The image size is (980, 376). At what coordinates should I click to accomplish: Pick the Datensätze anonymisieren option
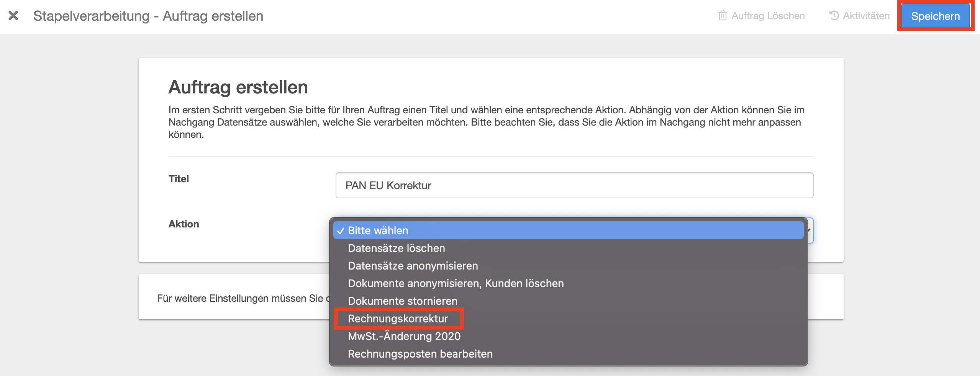[413, 266]
